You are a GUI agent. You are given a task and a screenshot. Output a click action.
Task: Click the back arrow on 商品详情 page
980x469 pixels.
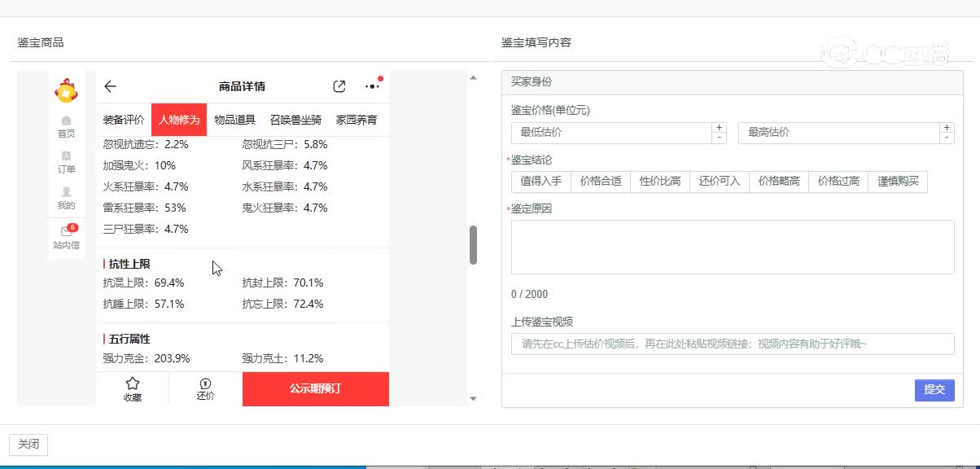pos(111,86)
